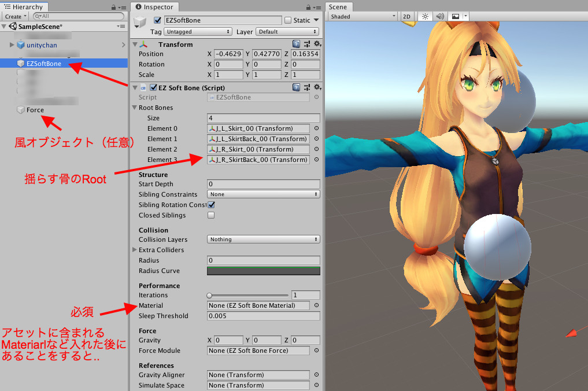Click Hierarchy panel lock icon
The image size is (588, 391).
[x=113, y=7]
